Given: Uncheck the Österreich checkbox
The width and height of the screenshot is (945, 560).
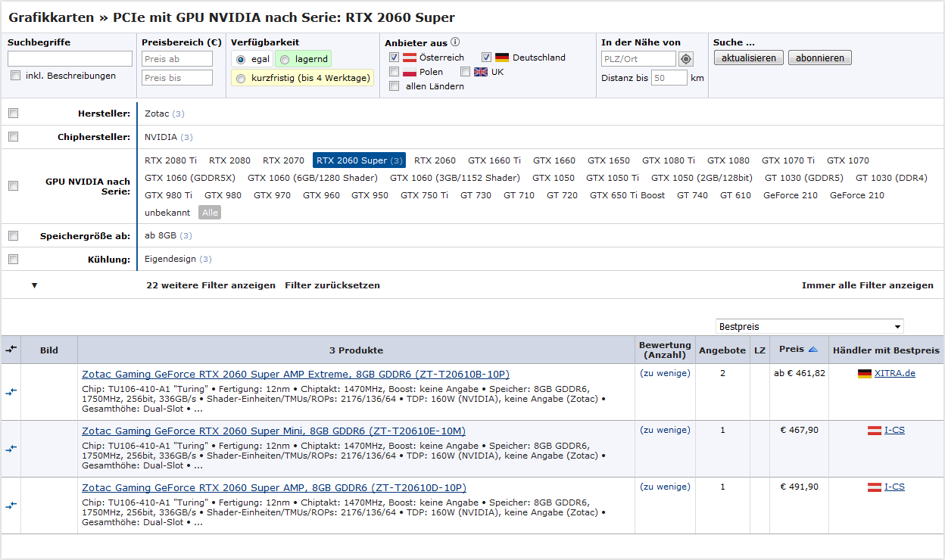Looking at the screenshot, I should coord(394,58).
